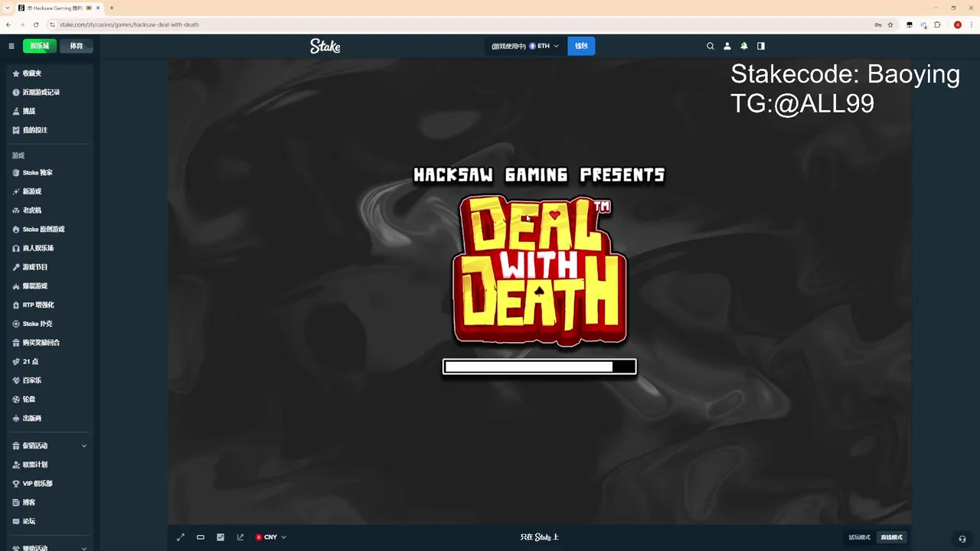The image size is (980, 551).
Task: Open live support headset icon
Action: click(x=962, y=539)
